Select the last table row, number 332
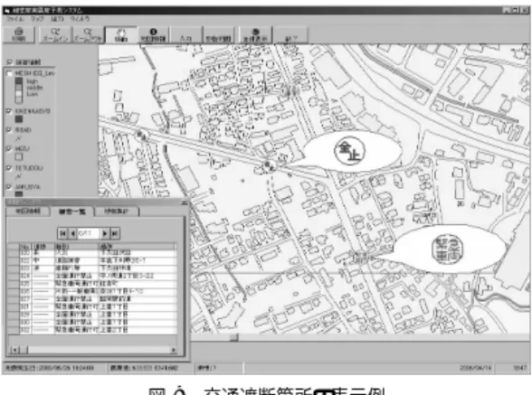Viewport: 532px width, 395px height. pos(91,330)
